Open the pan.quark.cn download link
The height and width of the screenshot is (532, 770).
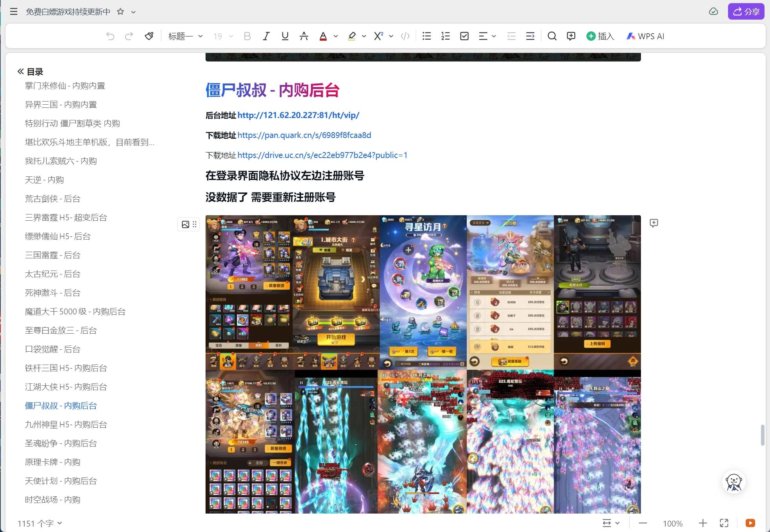coord(304,135)
